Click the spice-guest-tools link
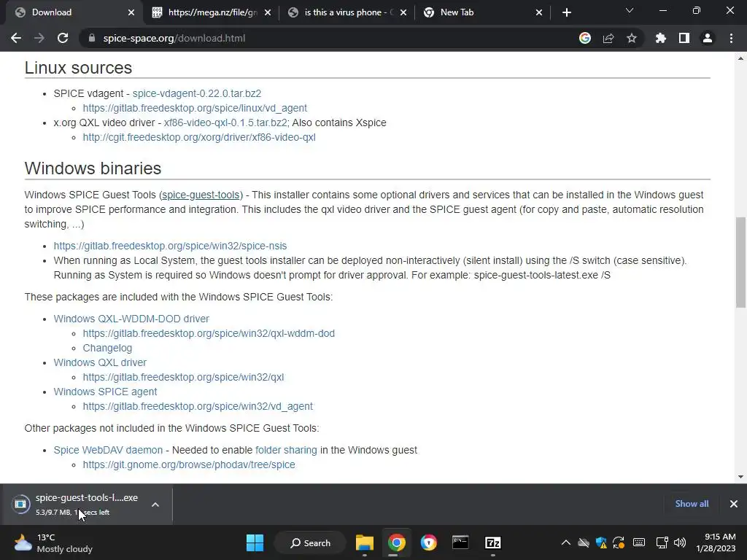Screen dimensions: 747x560 tap(201, 195)
